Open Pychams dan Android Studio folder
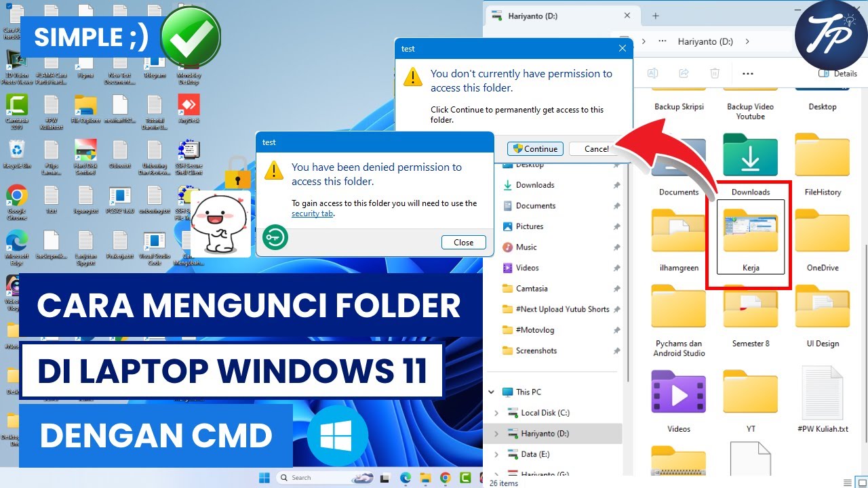868x488 pixels. tap(679, 321)
